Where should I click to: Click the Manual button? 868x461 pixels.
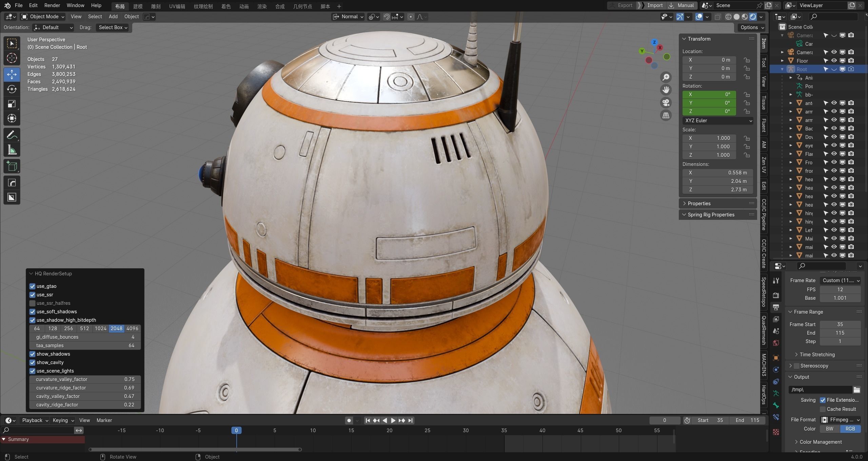point(682,5)
